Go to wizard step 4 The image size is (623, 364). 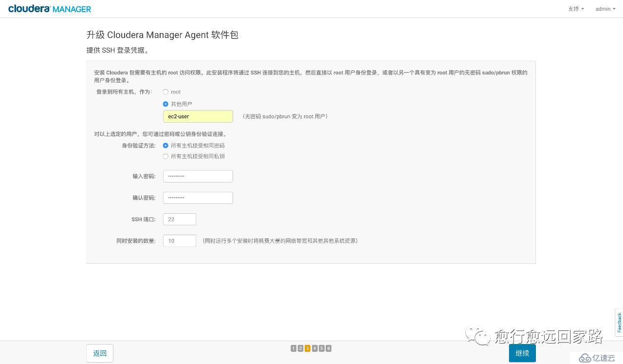315,348
